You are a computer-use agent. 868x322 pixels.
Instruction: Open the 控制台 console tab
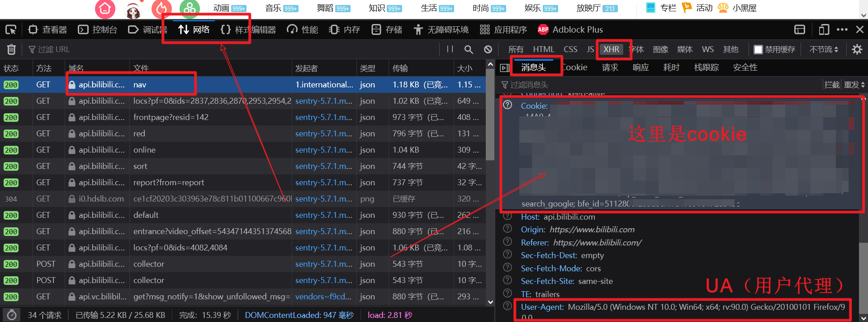[x=98, y=30]
